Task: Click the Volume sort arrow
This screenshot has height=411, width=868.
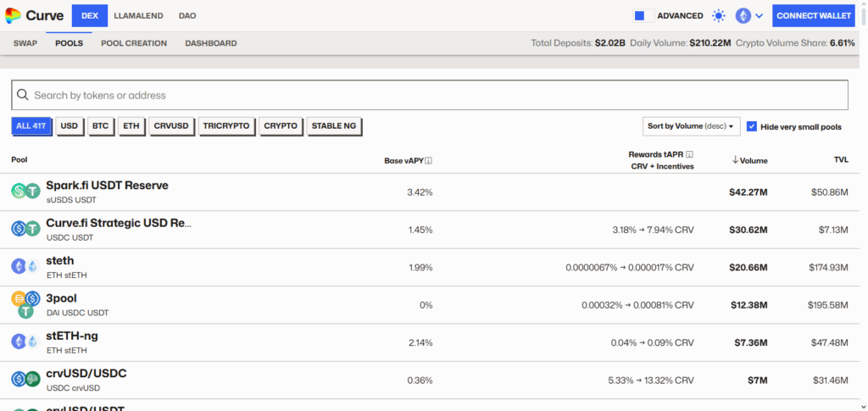Action: pos(735,160)
